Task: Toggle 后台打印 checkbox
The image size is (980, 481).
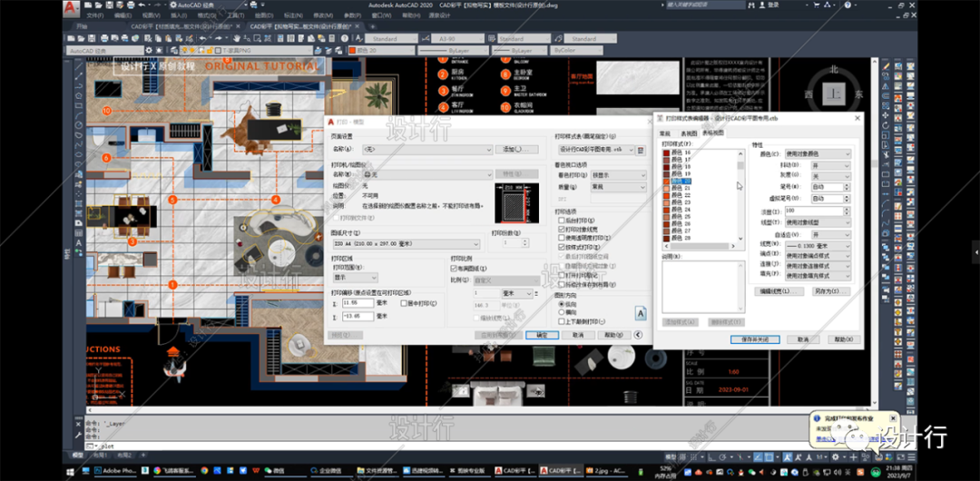Action: point(562,221)
